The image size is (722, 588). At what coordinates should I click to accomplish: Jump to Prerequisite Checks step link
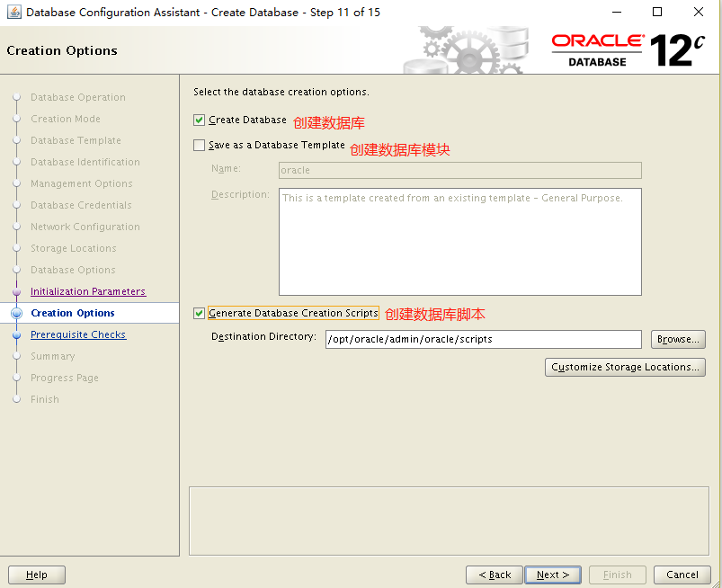[78, 334]
